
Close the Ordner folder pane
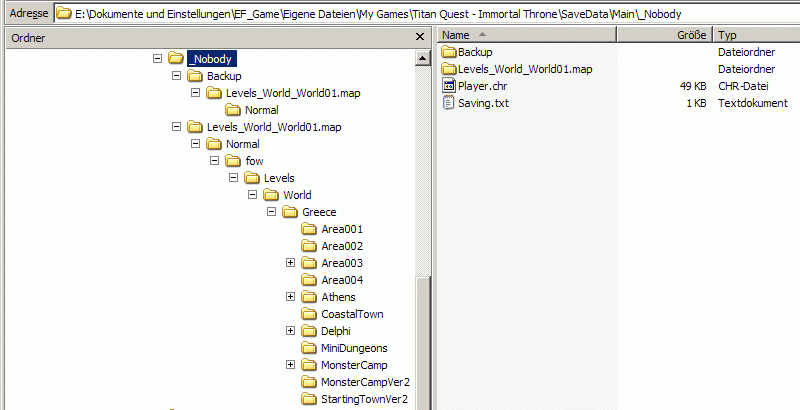click(420, 37)
